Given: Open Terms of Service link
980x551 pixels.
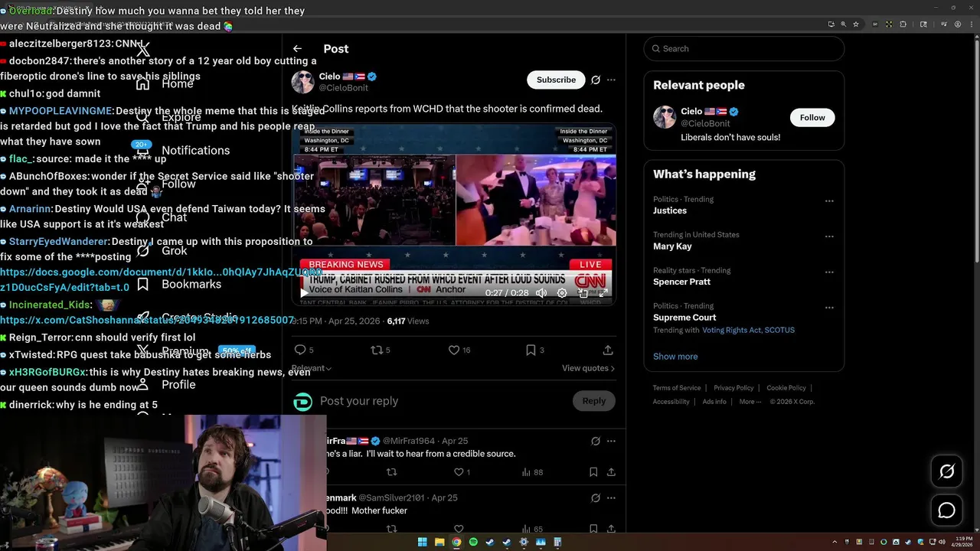Looking at the screenshot, I should [x=677, y=388].
